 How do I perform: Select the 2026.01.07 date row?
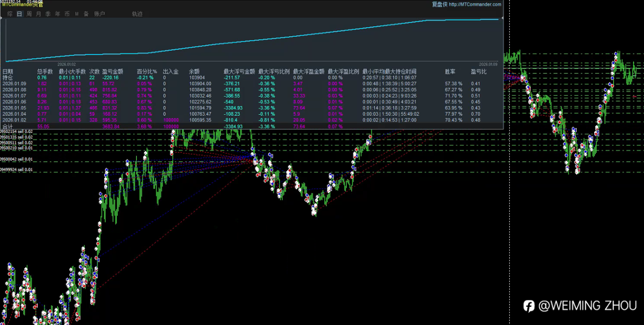pos(14,96)
